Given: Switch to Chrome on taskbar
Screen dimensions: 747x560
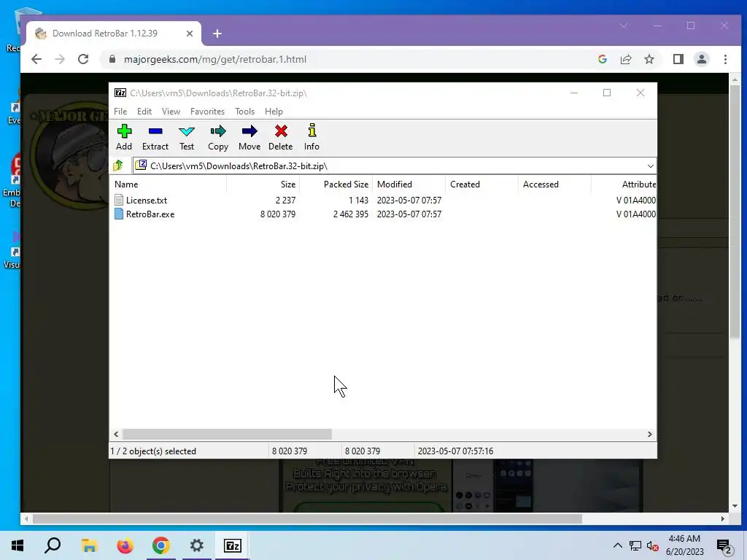Looking at the screenshot, I should tap(161, 545).
